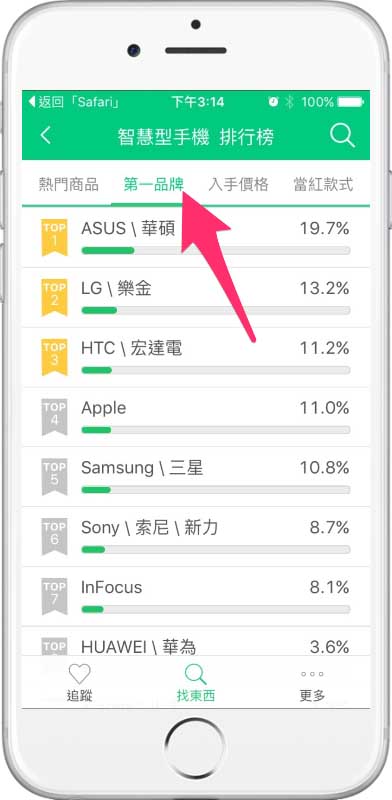The image size is (392, 800).
Task: Select ASUS \ 華碩 brand row
Action: [196, 237]
